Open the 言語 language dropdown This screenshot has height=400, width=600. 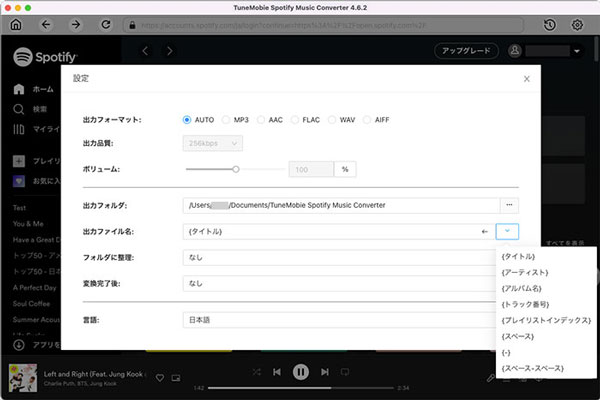click(339, 320)
